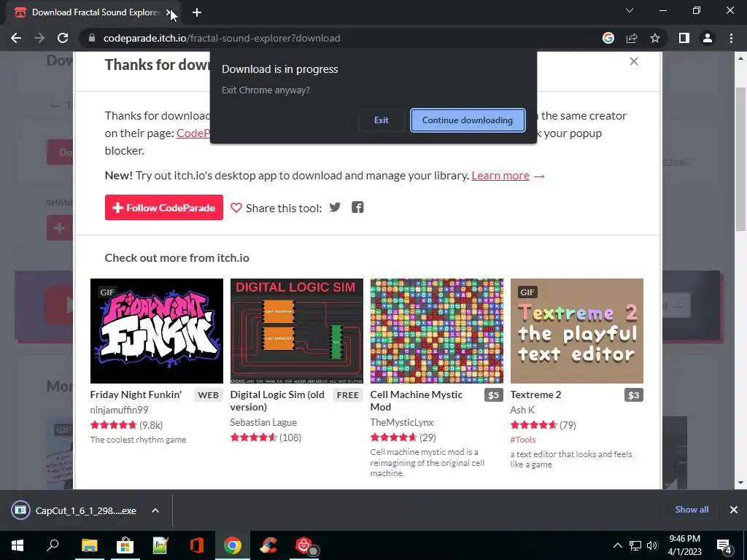The height and width of the screenshot is (560, 747).
Task: Click the Google icon in the address bar
Action: tap(608, 38)
